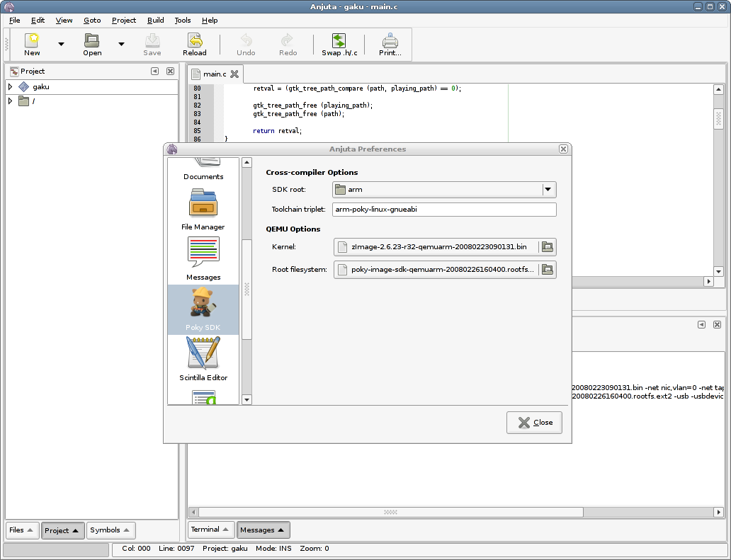Switch to the Files tab
Screen dimensions: 731x560
point(22,530)
